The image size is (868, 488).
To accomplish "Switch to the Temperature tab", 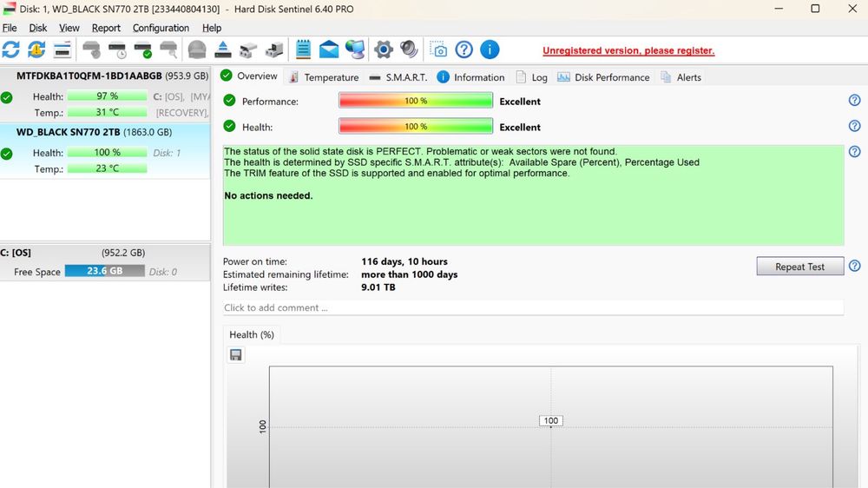I will click(x=324, y=77).
